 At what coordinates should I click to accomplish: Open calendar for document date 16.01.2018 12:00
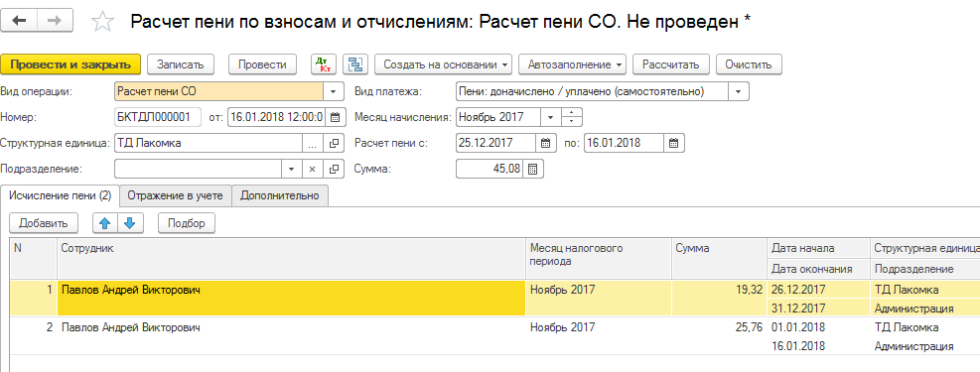336,117
